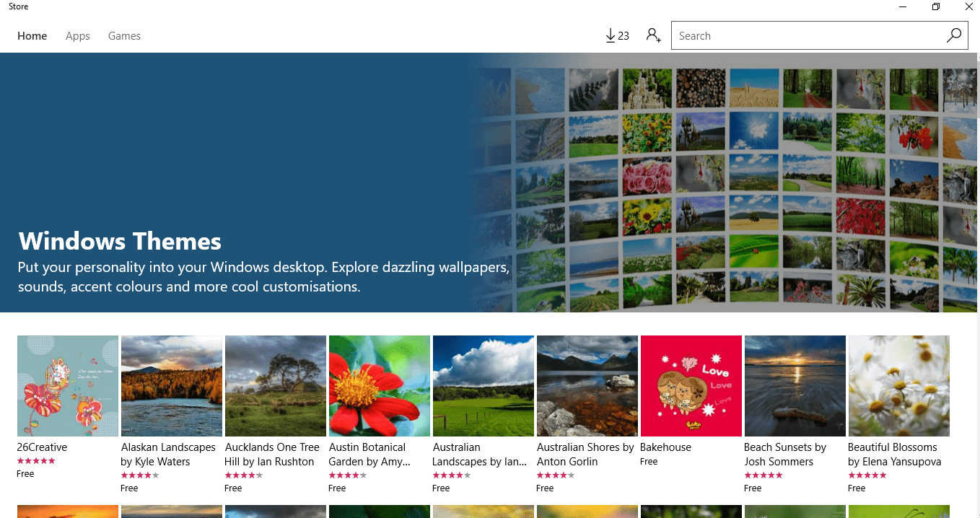Select the Australian Landscapes thumbnail
Viewport: 980px width, 518px height.
click(x=484, y=386)
